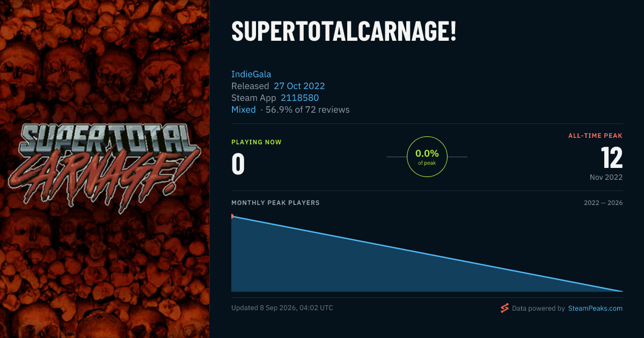The width and height of the screenshot is (644, 338).
Task: Click the Playing Now count 0
Action: (x=238, y=164)
